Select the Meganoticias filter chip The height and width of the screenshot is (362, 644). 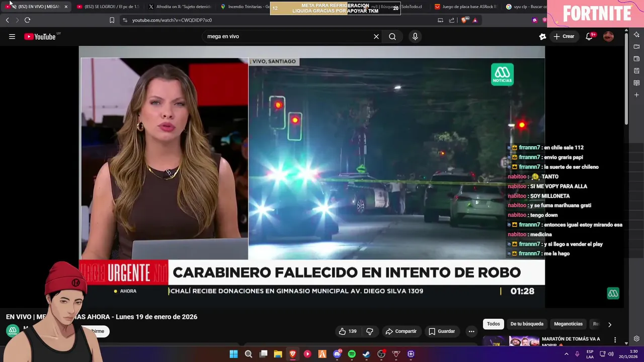(568, 324)
